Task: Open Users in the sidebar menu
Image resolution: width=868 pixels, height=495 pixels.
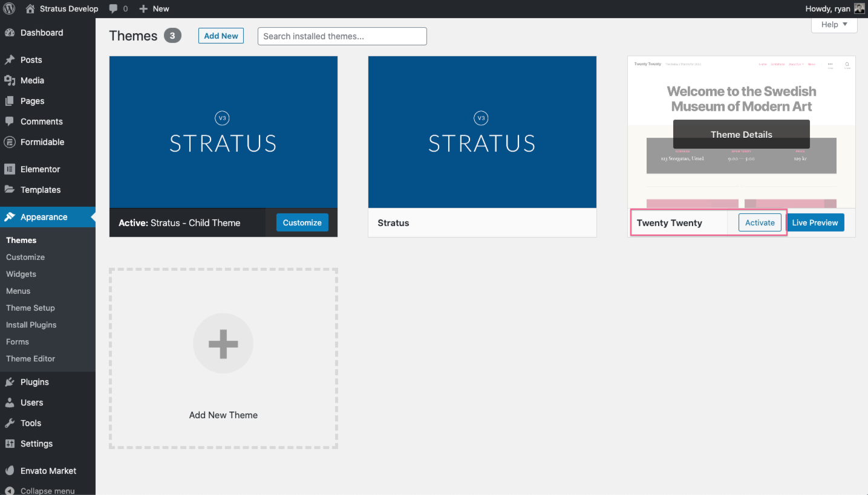Action: [x=48, y=403]
